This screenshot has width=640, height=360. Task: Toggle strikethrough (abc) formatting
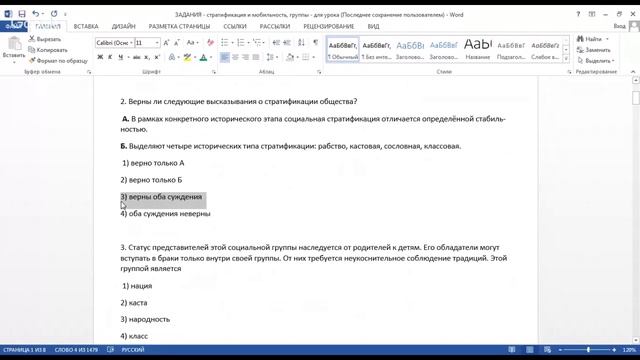coord(136,58)
